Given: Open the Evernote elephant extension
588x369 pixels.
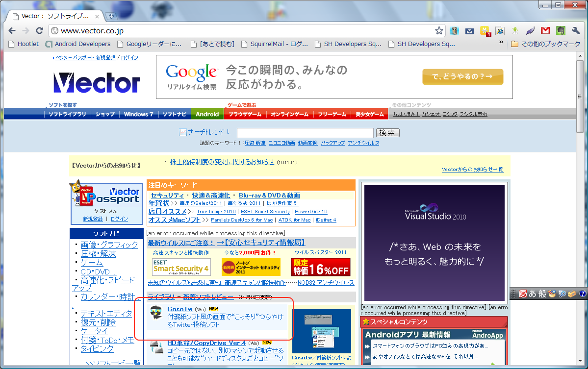Looking at the screenshot, I should [x=561, y=31].
